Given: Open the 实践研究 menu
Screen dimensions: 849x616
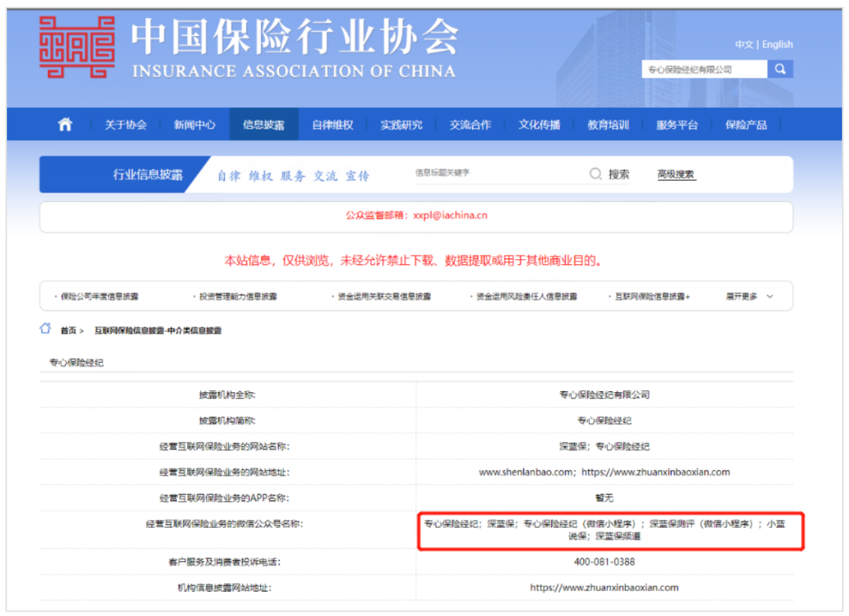Looking at the screenshot, I should coord(401,125).
